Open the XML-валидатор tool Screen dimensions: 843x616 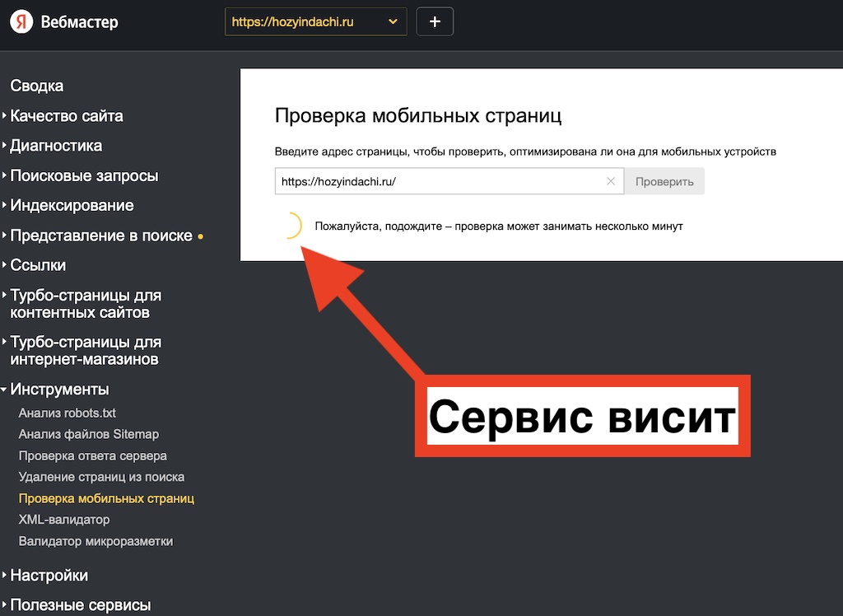(64, 519)
